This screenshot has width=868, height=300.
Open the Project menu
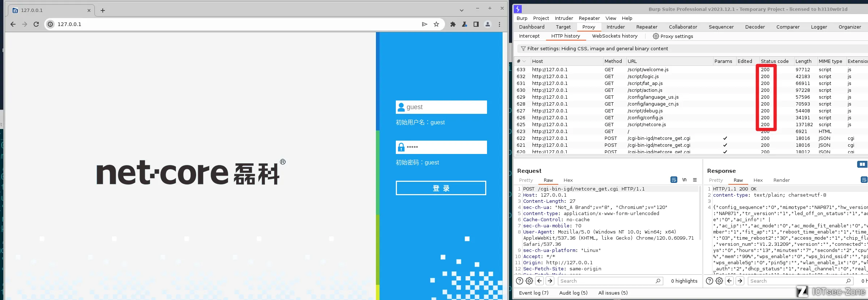(541, 18)
